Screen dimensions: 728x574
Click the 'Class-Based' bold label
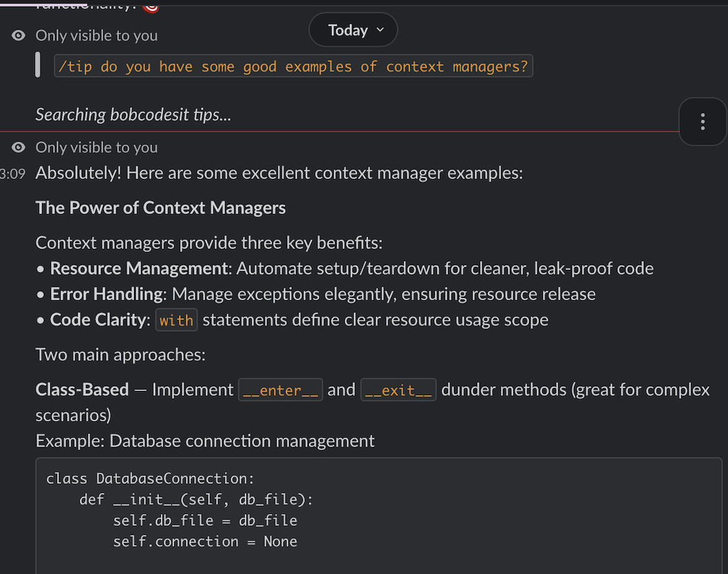[x=82, y=389]
